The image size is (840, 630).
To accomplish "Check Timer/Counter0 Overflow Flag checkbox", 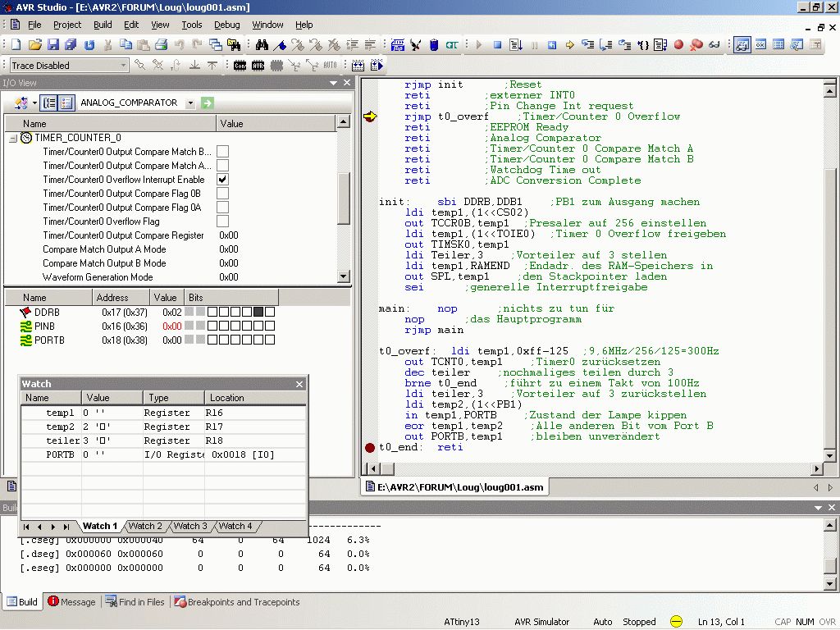I will [222, 221].
